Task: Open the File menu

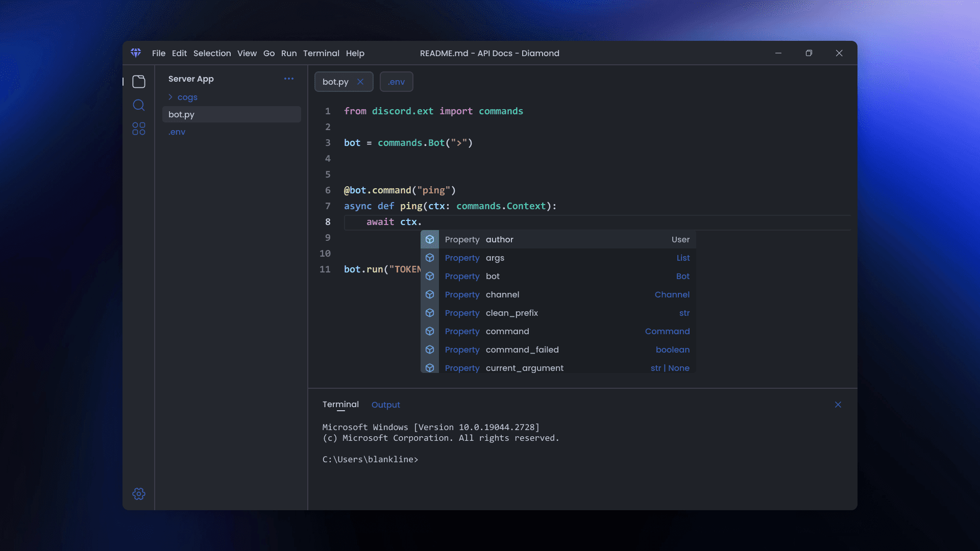Action: click(159, 53)
